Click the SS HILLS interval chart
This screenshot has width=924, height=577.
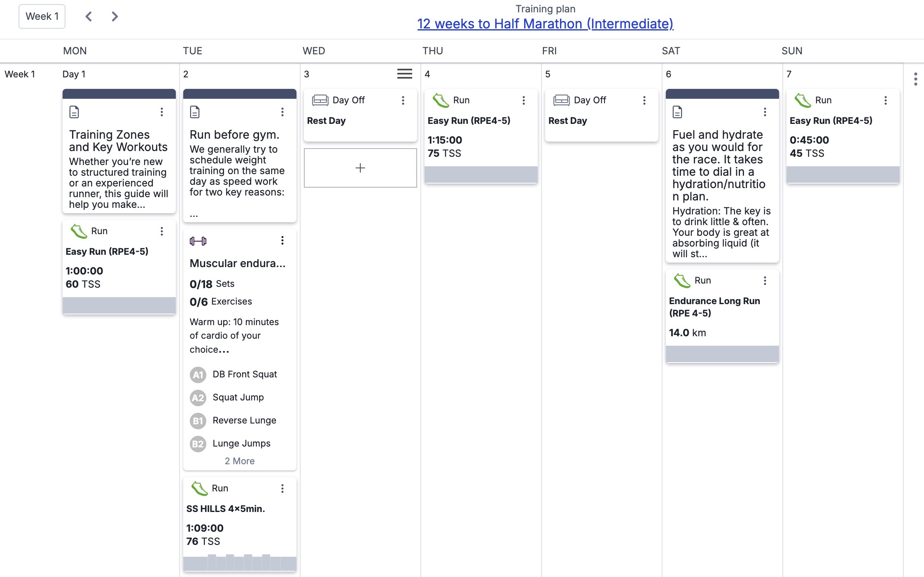click(x=240, y=562)
